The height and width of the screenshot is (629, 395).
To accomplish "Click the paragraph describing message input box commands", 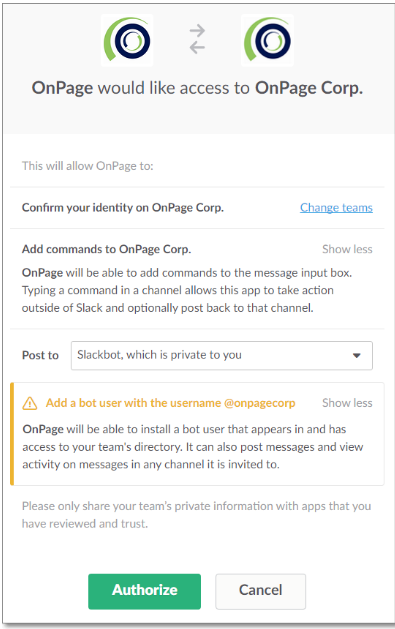I will pyautogui.click(x=187, y=290).
